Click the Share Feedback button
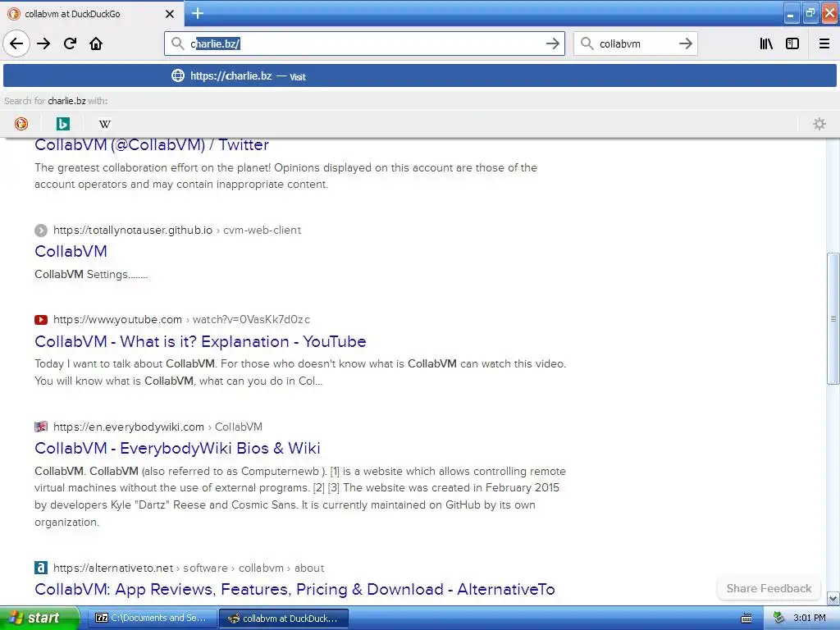Image resolution: width=840 pixels, height=630 pixels. [769, 588]
